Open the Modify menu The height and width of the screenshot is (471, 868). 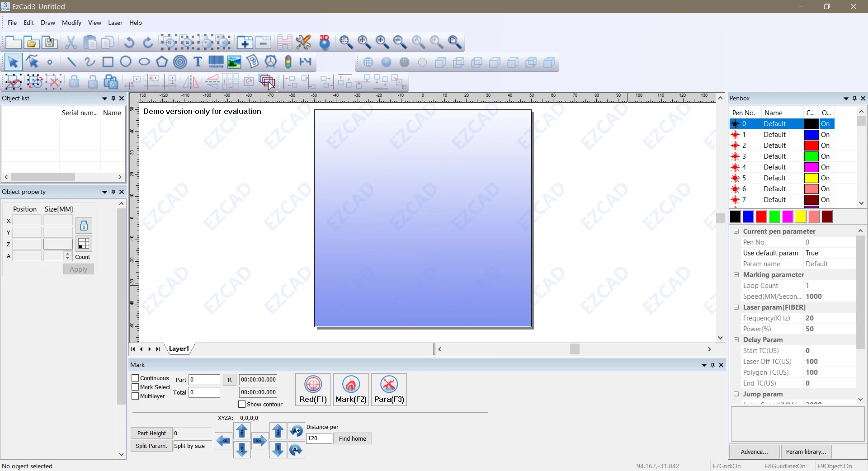click(71, 23)
